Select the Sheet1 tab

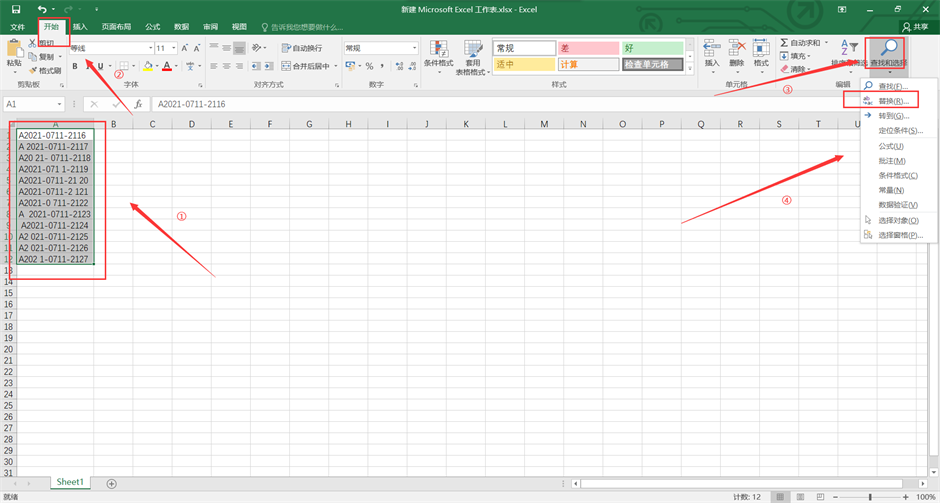click(x=70, y=482)
